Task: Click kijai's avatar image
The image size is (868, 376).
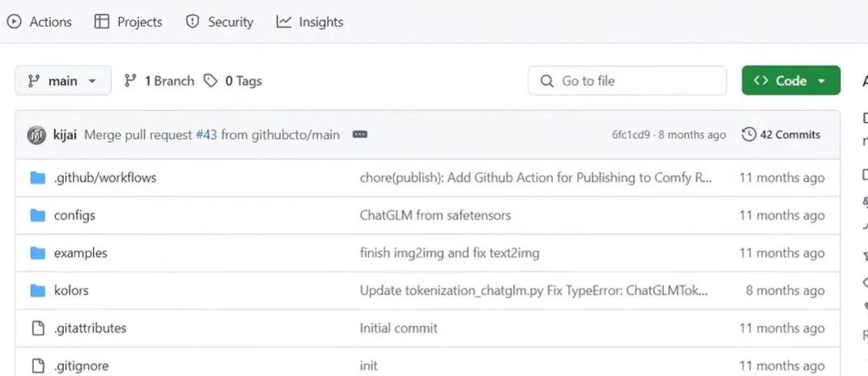Action: click(36, 135)
